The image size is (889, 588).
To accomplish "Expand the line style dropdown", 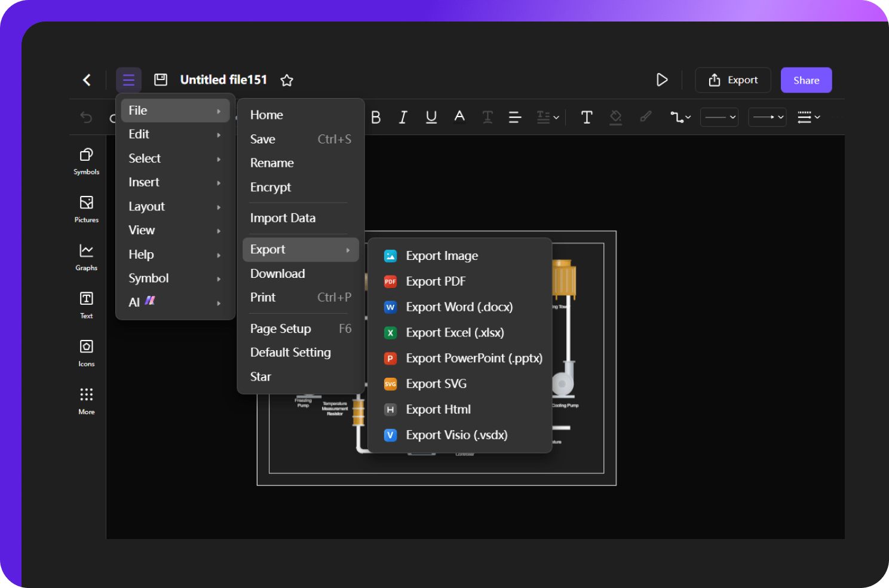I will point(719,117).
